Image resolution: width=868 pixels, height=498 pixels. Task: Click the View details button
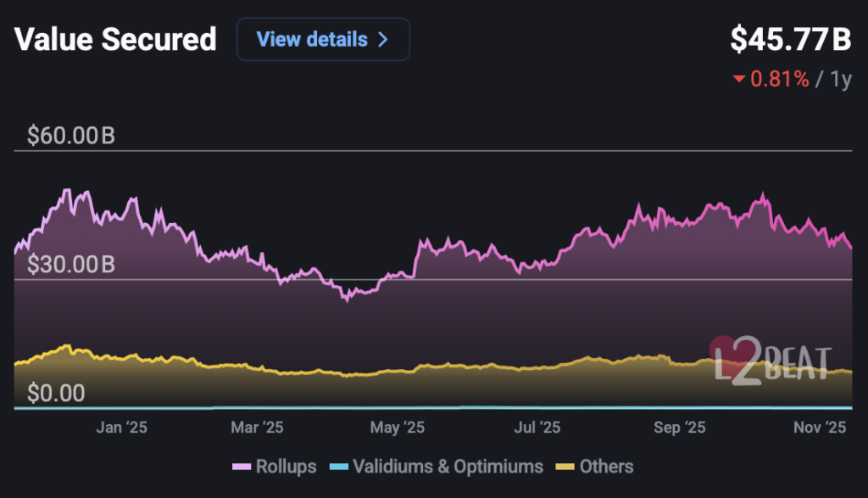[322, 40]
